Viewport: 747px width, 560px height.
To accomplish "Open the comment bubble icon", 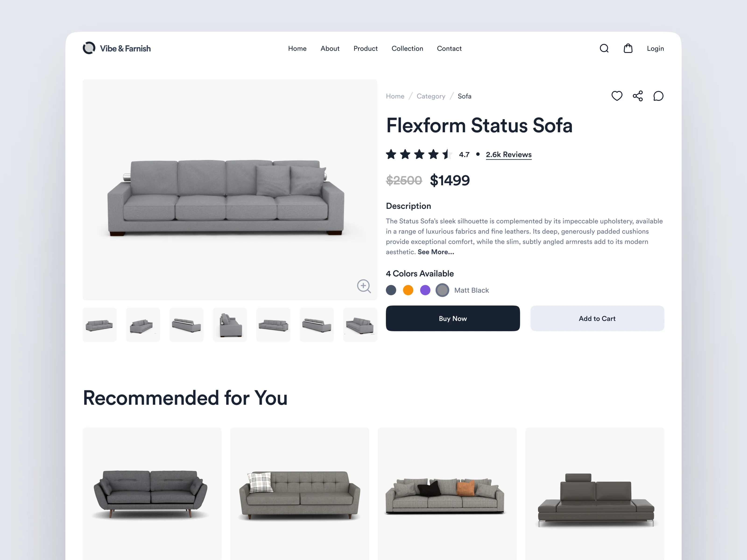I will [658, 96].
